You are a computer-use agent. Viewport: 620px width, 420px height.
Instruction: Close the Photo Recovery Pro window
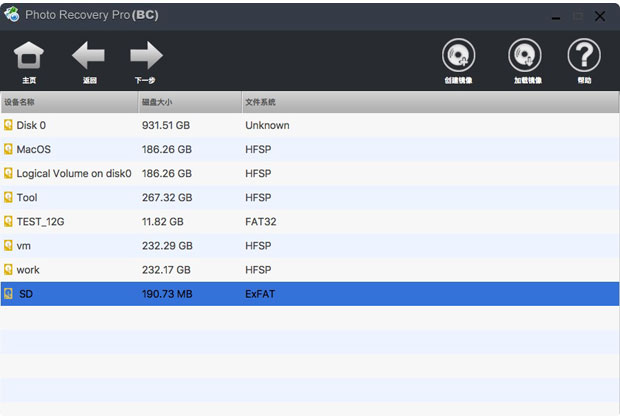(600, 16)
